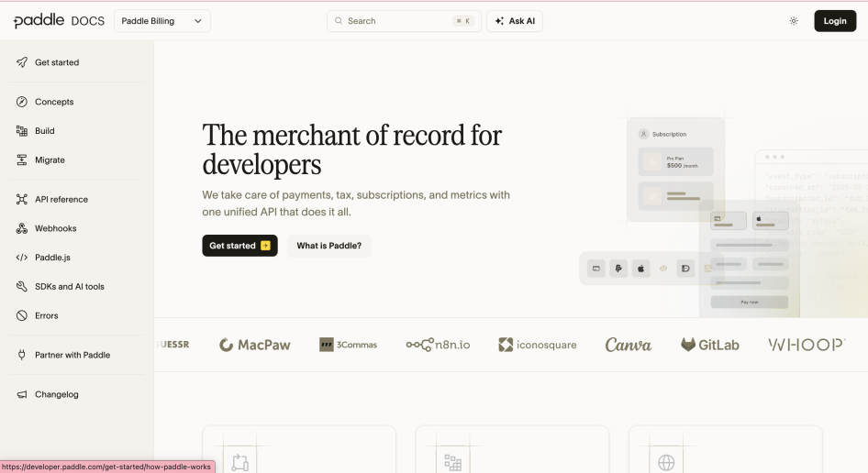The height and width of the screenshot is (473, 868).
Task: Click the WHOOP logo
Action: click(807, 345)
